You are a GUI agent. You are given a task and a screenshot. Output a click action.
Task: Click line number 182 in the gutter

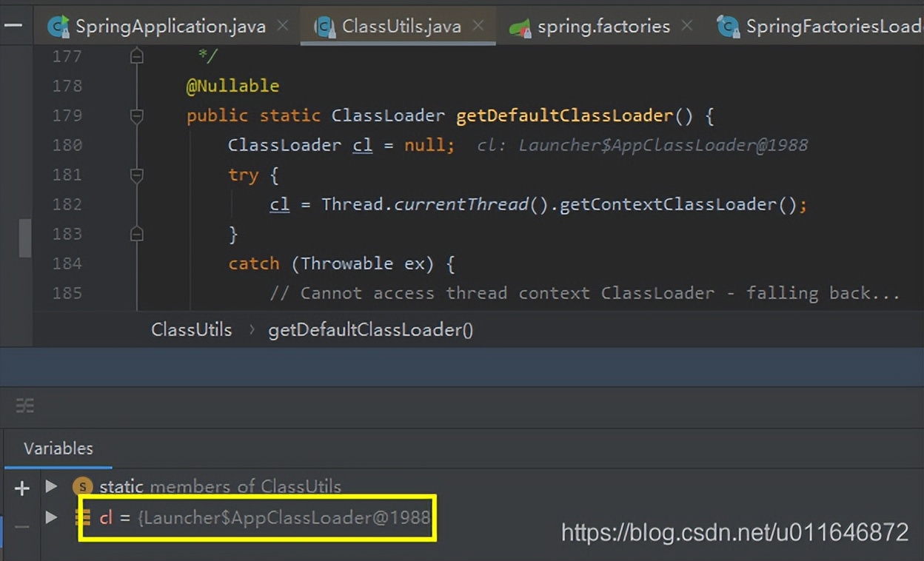point(67,204)
